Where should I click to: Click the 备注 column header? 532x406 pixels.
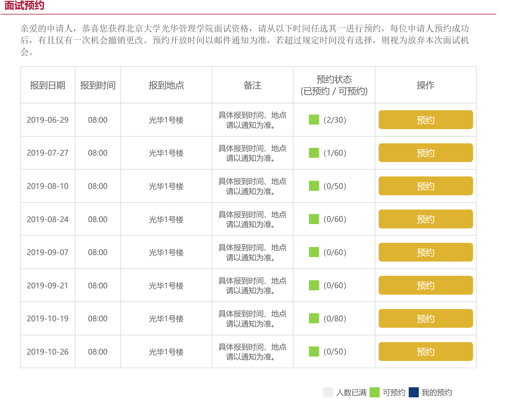(252, 85)
